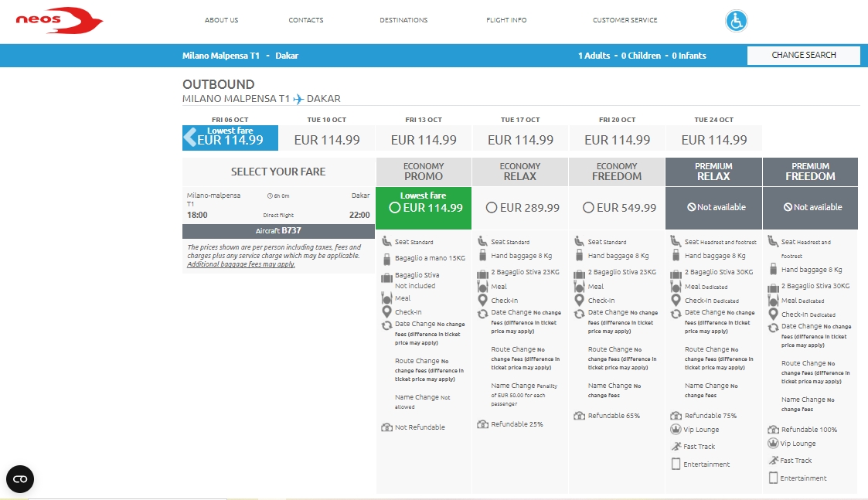This screenshot has height=500, width=868.
Task: Open the Customer Service menu
Action: pos(625,20)
